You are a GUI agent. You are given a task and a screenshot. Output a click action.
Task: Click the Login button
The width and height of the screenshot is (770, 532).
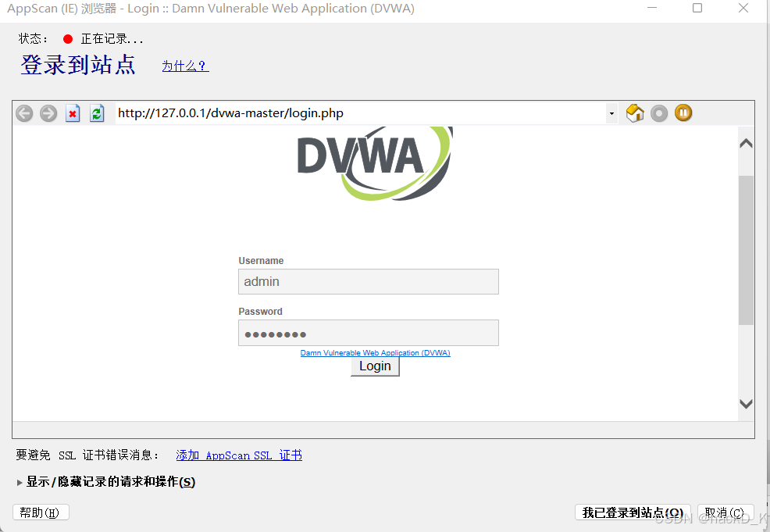point(375,366)
